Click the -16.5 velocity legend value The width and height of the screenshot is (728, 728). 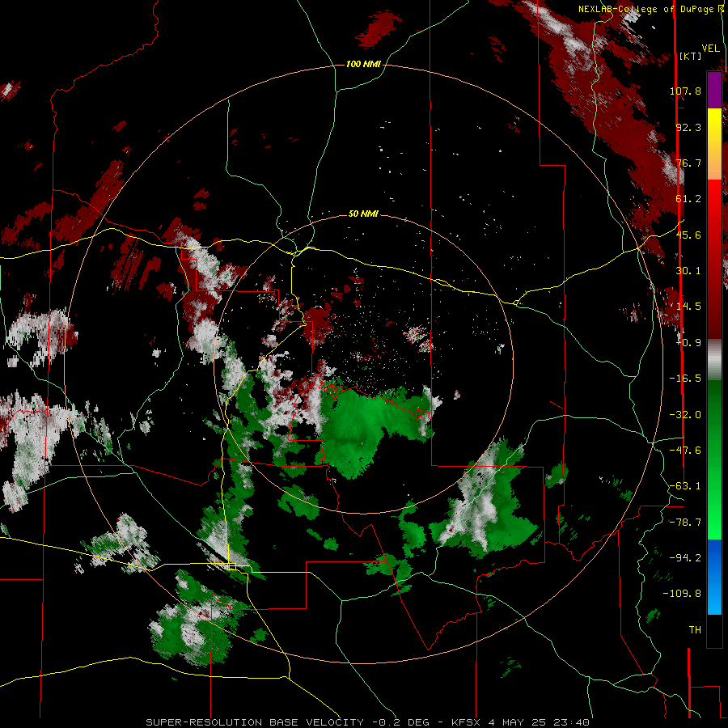point(685,379)
